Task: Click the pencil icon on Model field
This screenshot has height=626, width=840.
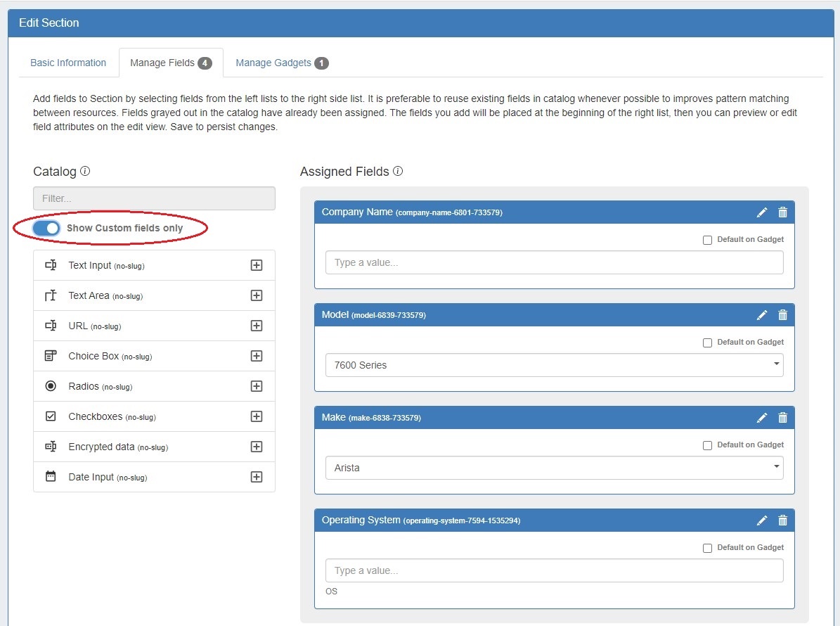Action: pyautogui.click(x=762, y=315)
